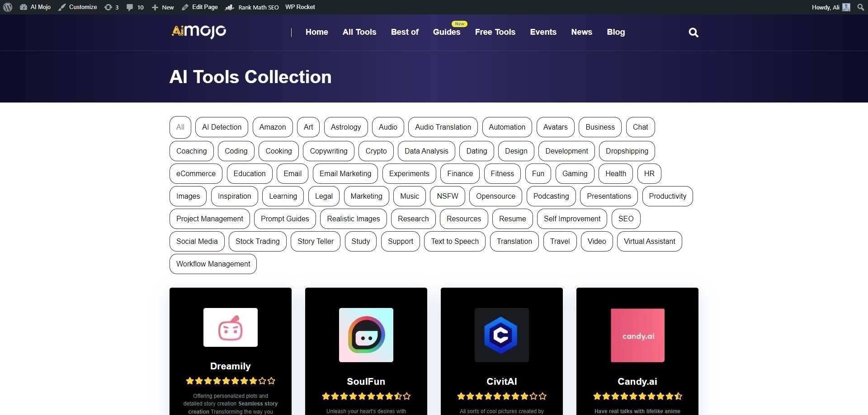
Task: Open Free Tools navigation link
Action: pyautogui.click(x=495, y=32)
